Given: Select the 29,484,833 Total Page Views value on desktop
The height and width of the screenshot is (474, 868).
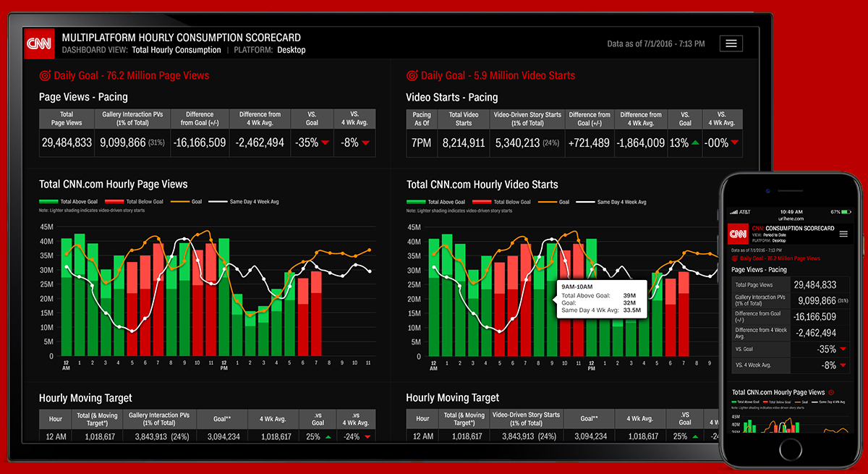Looking at the screenshot, I should 67,143.
